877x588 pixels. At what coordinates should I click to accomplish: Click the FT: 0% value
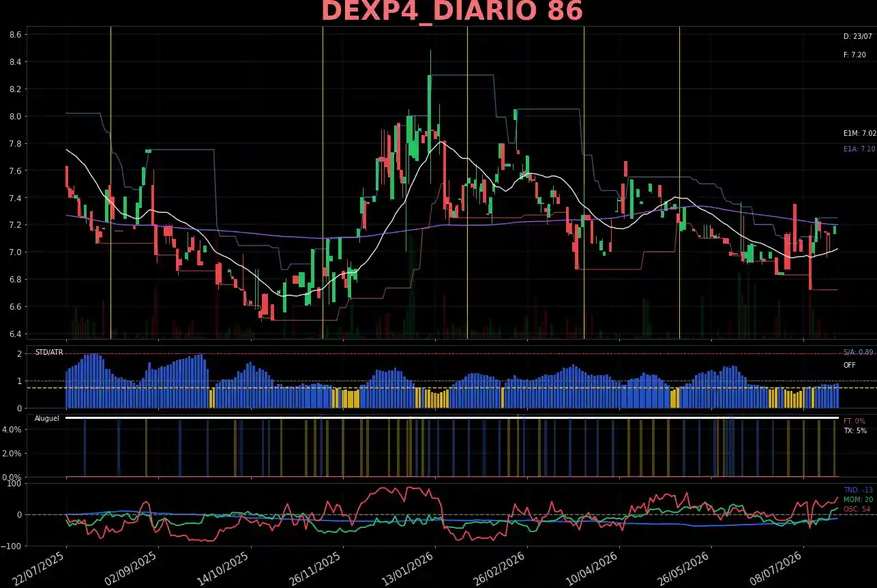(854, 422)
